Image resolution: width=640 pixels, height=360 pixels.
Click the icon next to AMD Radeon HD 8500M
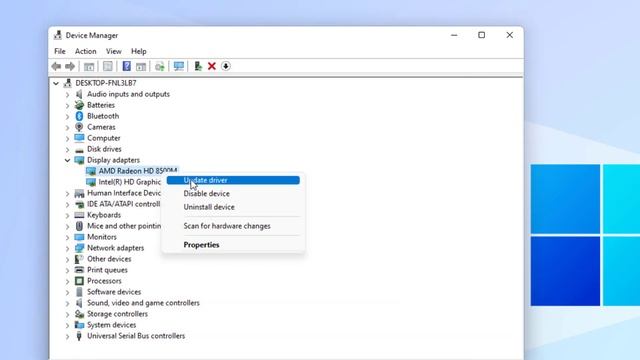[x=91, y=171]
